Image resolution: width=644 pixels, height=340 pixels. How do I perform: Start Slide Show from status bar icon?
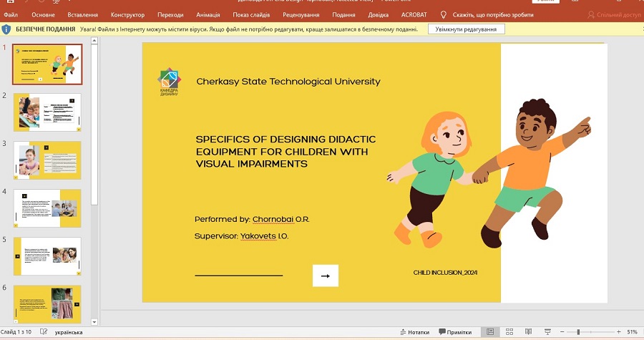pyautogui.click(x=547, y=332)
